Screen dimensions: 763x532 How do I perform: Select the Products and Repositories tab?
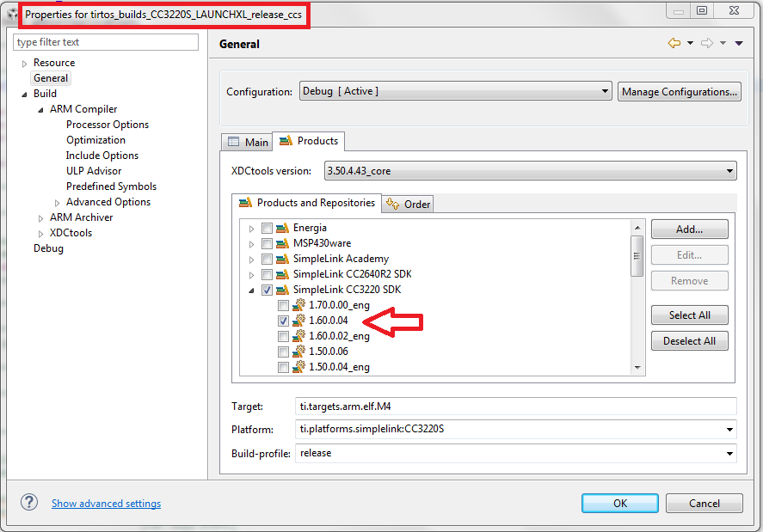click(306, 203)
